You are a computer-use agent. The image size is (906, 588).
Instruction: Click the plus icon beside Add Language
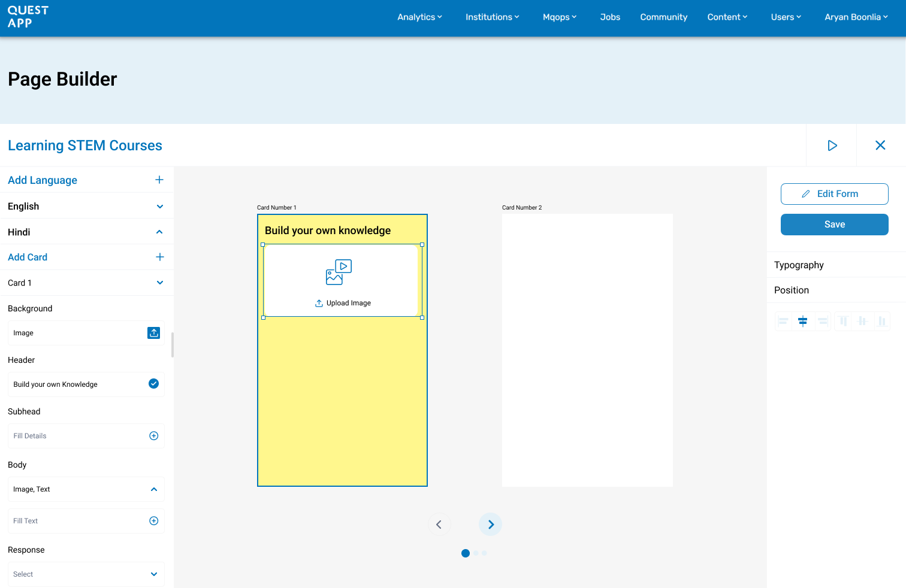tap(159, 180)
